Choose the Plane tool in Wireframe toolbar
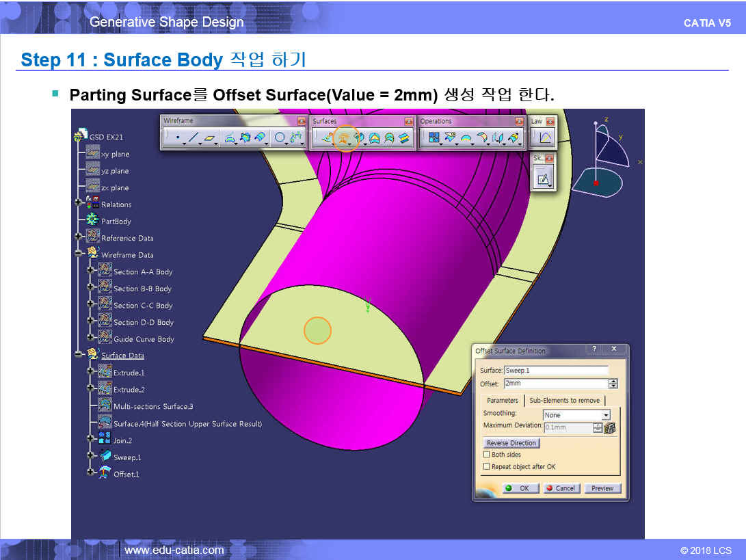Image resolution: width=746 pixels, height=560 pixels. tap(209, 138)
